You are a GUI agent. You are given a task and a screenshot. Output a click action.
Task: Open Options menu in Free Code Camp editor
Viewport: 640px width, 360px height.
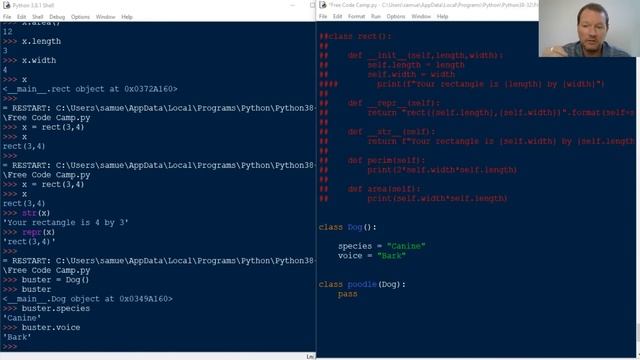pos(396,16)
